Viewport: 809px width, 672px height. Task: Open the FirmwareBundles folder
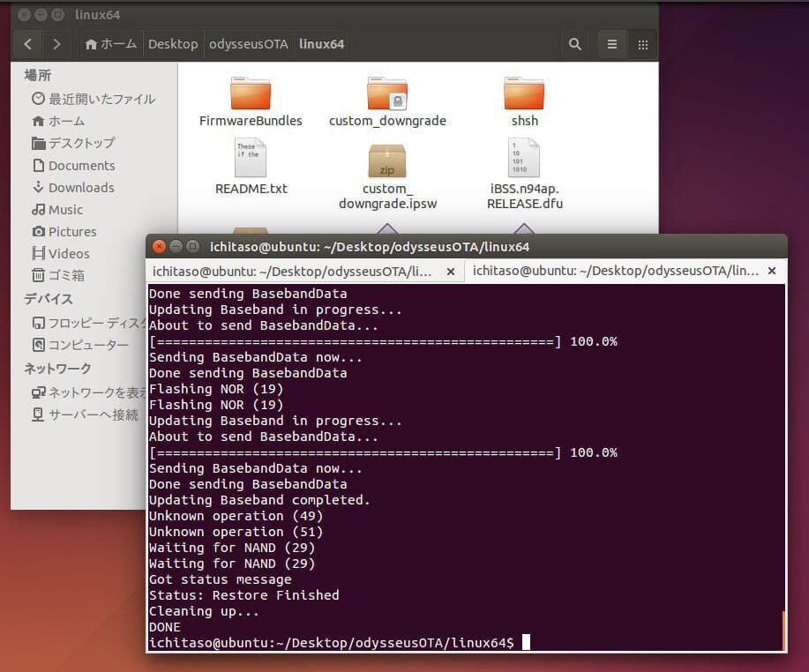(251, 95)
